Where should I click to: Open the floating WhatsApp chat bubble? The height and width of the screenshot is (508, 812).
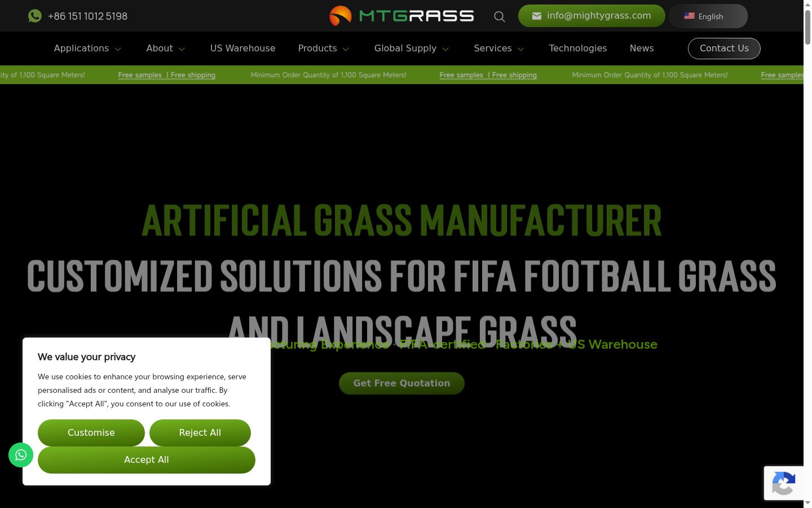coord(21,455)
